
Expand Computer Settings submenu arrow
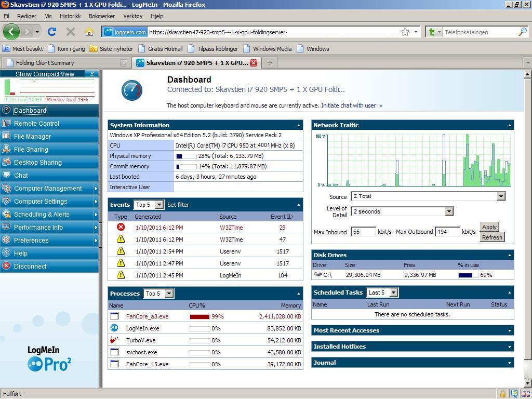point(96,202)
